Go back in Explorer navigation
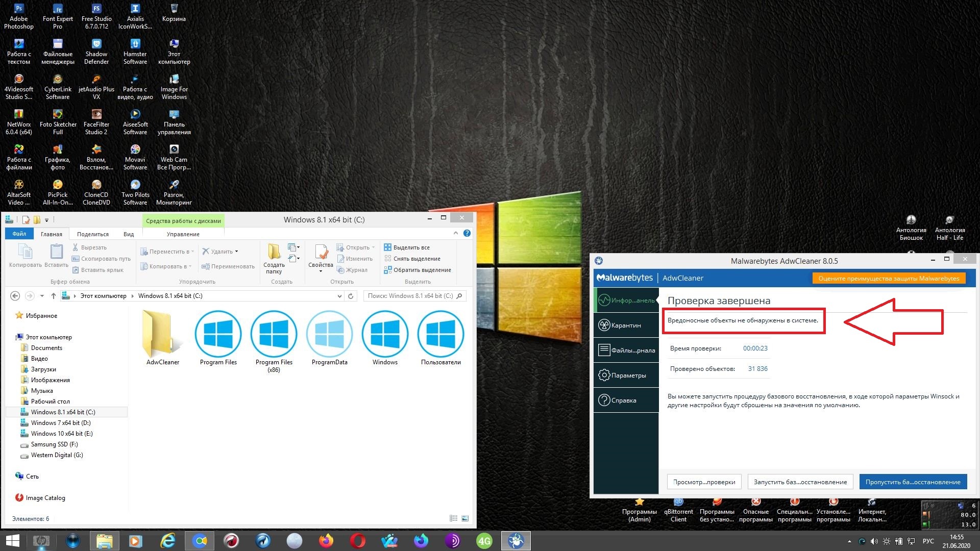Screen dimensions: 980x551 coord(15,296)
